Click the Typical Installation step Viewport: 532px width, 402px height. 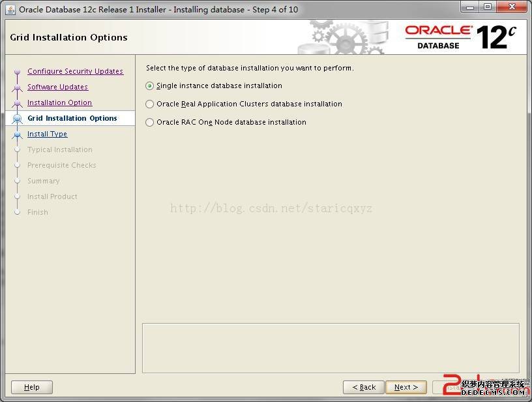click(59, 149)
